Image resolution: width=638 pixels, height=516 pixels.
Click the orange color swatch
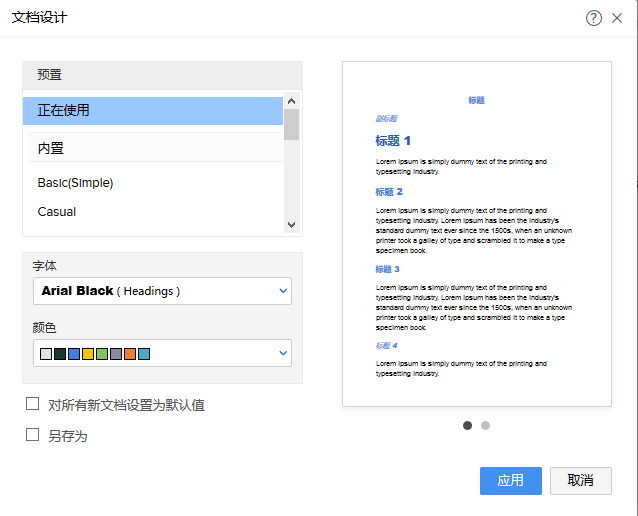130,354
